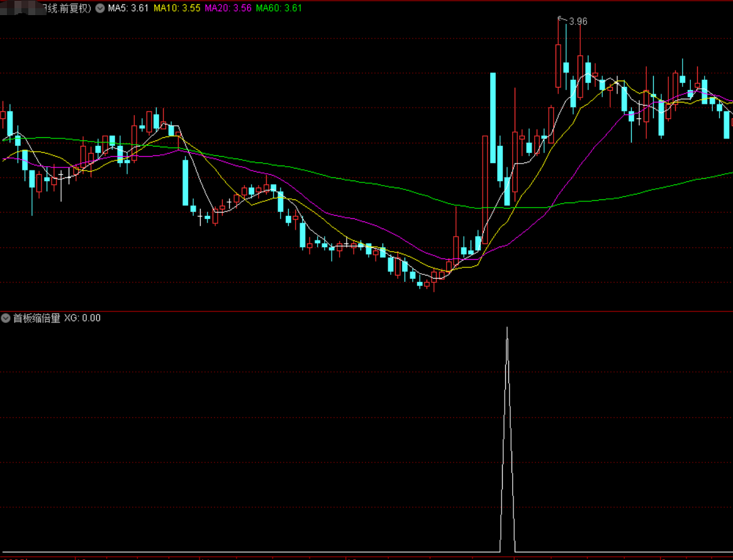Select the MA10: 3.55 moving average label
Image resolution: width=733 pixels, height=560 pixels.
177,8
